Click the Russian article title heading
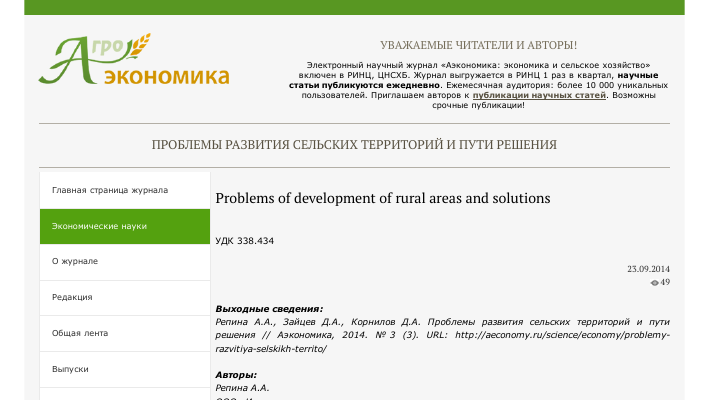The width and height of the screenshot is (709, 400). click(354, 145)
